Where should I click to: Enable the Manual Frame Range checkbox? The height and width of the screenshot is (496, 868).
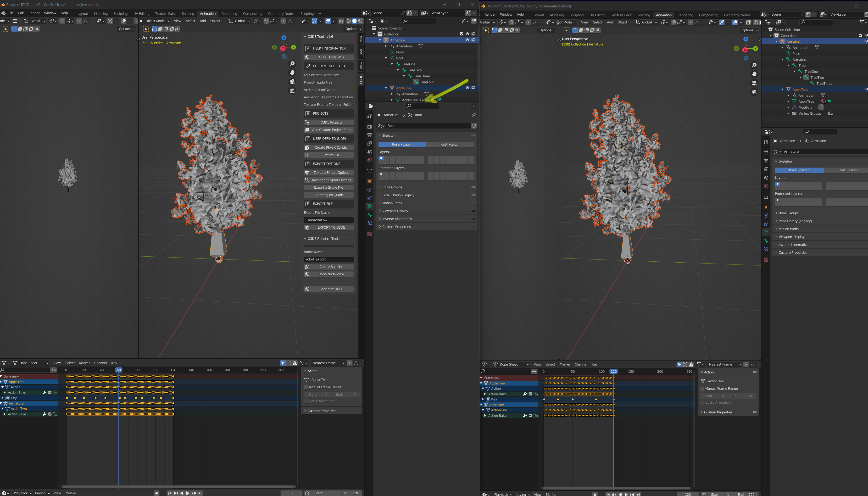pos(306,387)
